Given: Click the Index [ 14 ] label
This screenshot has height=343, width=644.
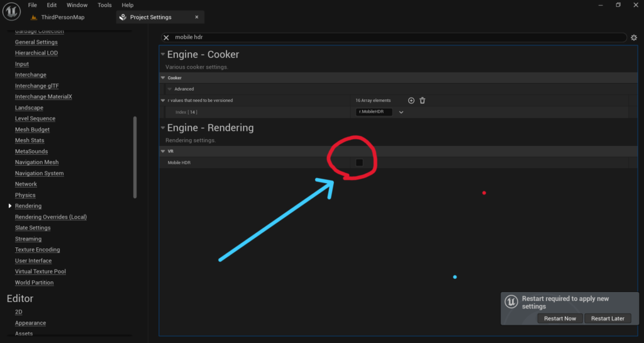Looking at the screenshot, I should point(186,112).
